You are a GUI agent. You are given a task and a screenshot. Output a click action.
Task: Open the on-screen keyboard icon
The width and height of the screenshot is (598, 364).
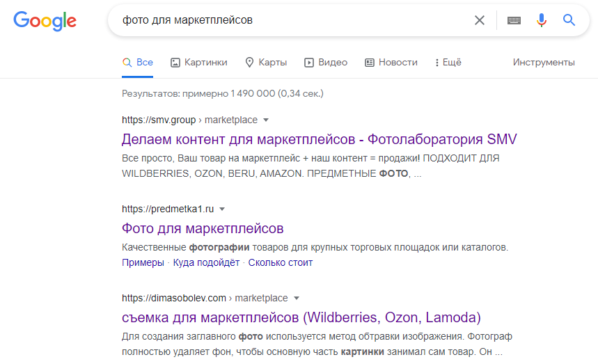514,20
